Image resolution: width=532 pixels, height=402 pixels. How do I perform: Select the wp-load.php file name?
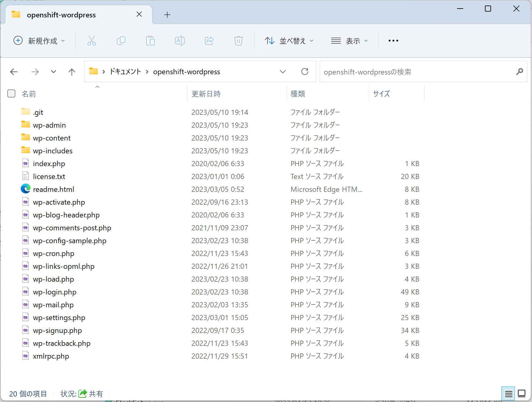point(54,279)
